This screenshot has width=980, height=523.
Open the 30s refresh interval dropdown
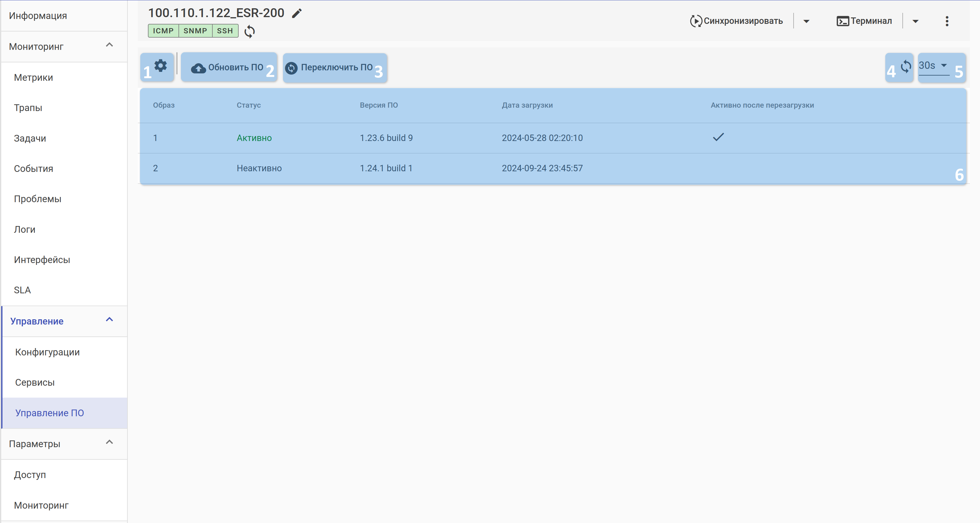click(x=933, y=66)
